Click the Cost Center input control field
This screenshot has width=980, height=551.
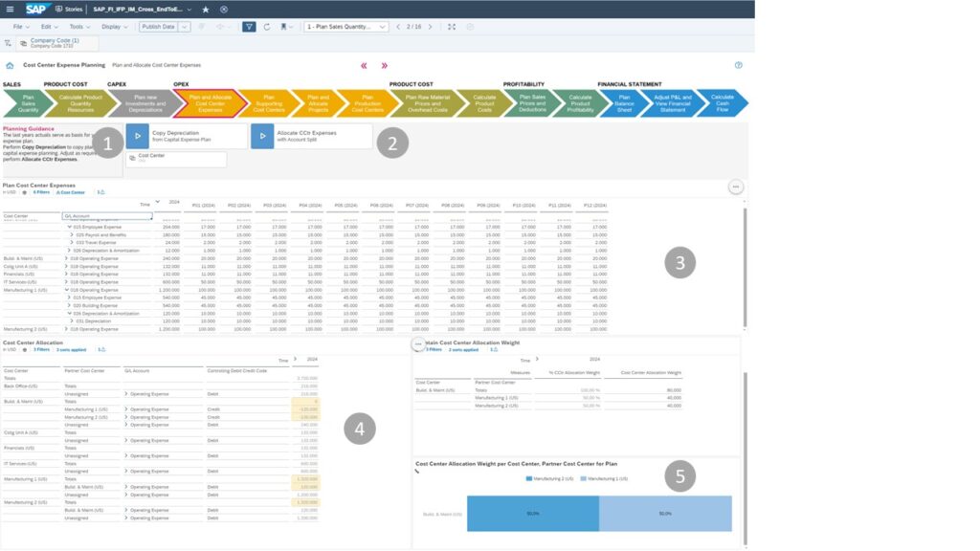(x=176, y=159)
